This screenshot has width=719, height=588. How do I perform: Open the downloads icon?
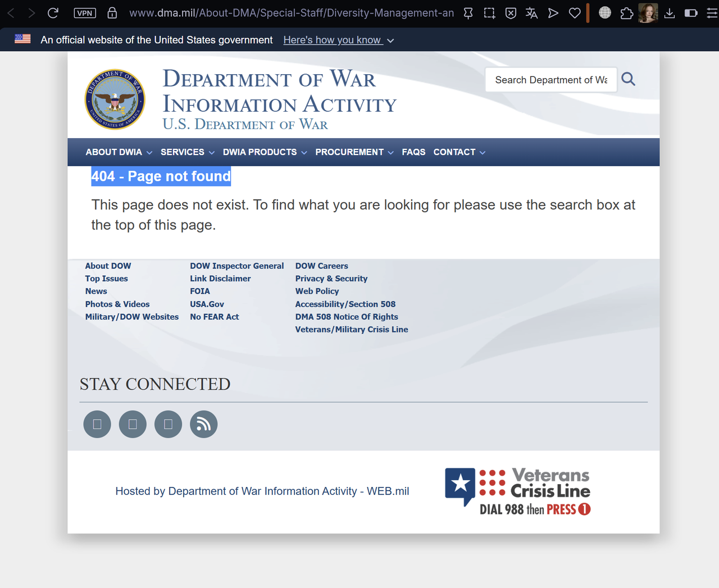[670, 13]
